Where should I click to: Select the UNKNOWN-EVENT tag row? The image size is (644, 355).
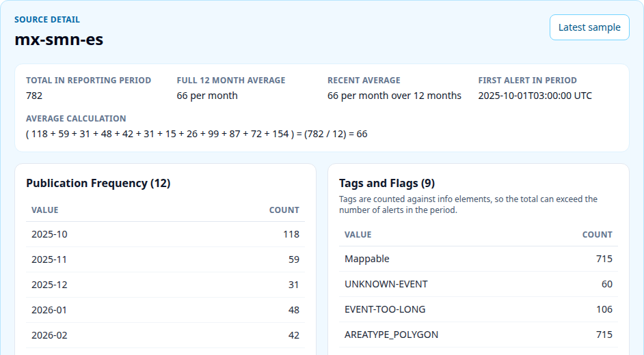(x=479, y=284)
